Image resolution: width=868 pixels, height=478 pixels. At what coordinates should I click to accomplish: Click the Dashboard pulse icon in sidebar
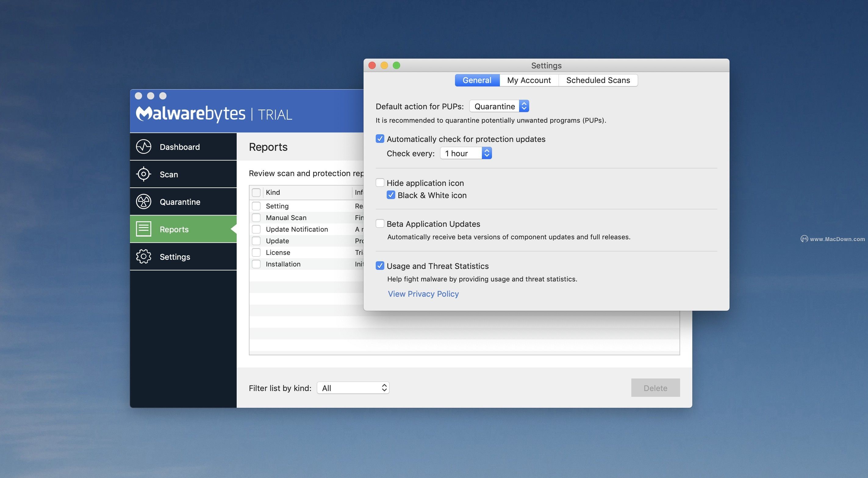pyautogui.click(x=144, y=147)
